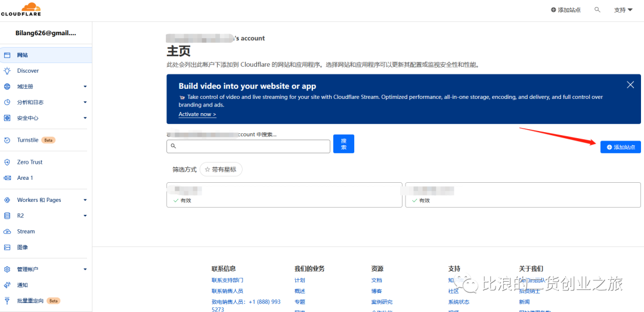Click the Discover lightbulb icon
644x312 pixels.
pyautogui.click(x=7, y=70)
